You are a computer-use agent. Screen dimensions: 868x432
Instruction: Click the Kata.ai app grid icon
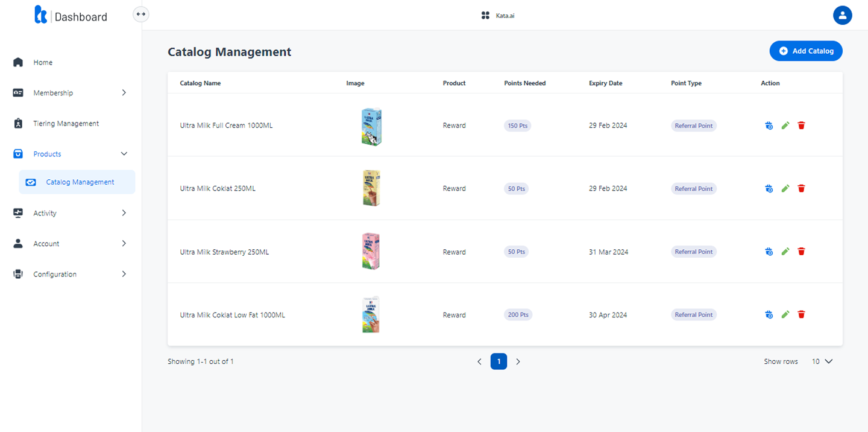tap(485, 16)
